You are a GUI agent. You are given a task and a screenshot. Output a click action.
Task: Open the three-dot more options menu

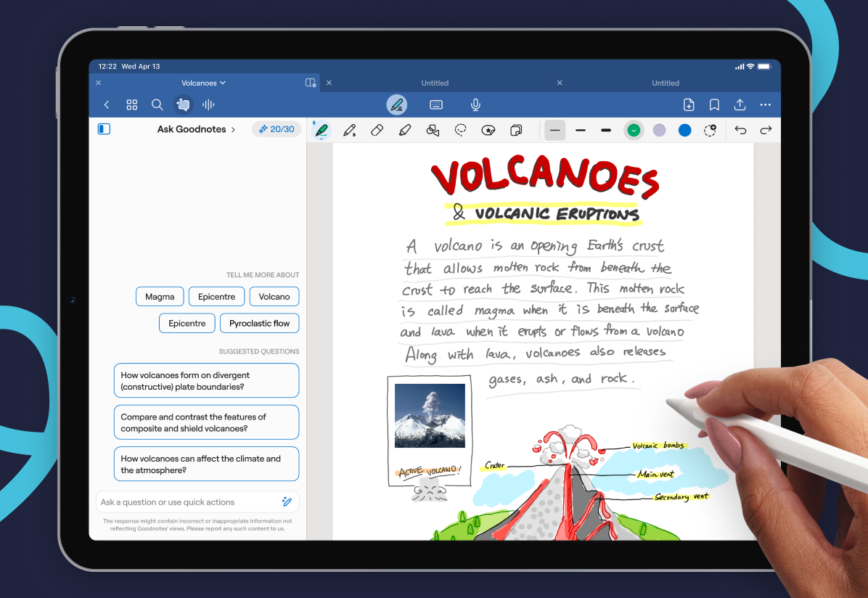click(x=765, y=105)
